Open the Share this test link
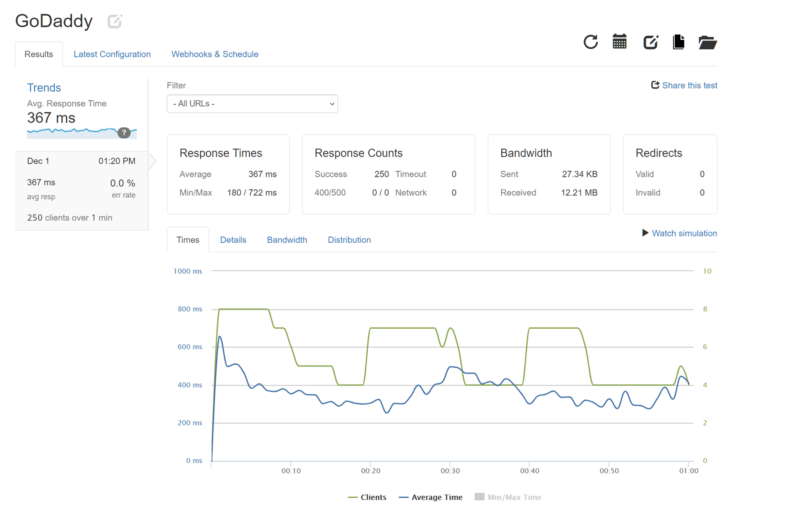The width and height of the screenshot is (812, 532). [x=690, y=85]
